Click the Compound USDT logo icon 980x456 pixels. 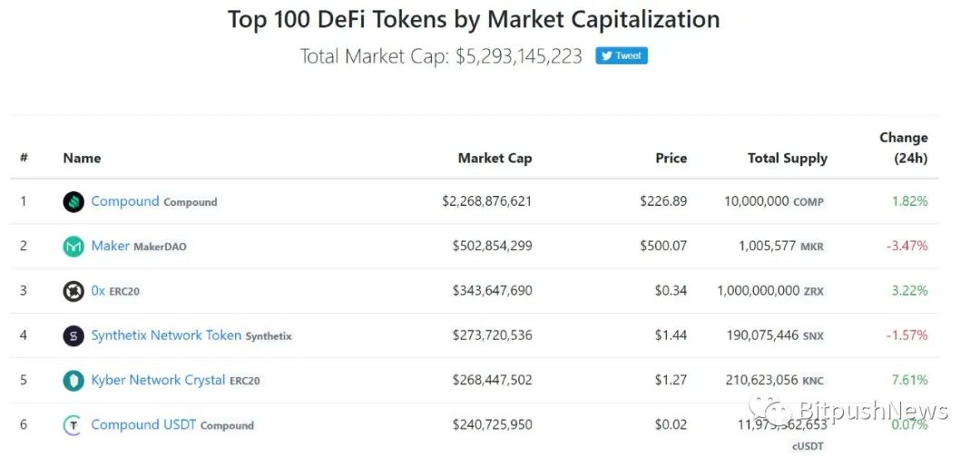(73, 425)
